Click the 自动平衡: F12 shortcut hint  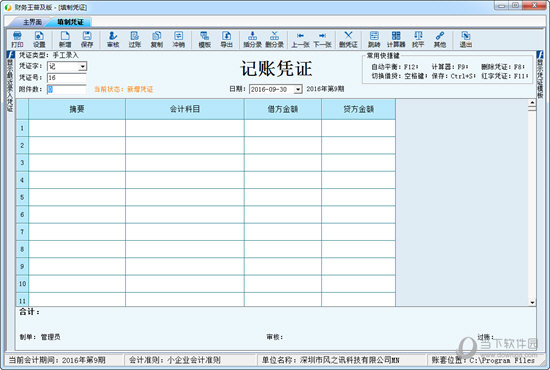click(395, 67)
